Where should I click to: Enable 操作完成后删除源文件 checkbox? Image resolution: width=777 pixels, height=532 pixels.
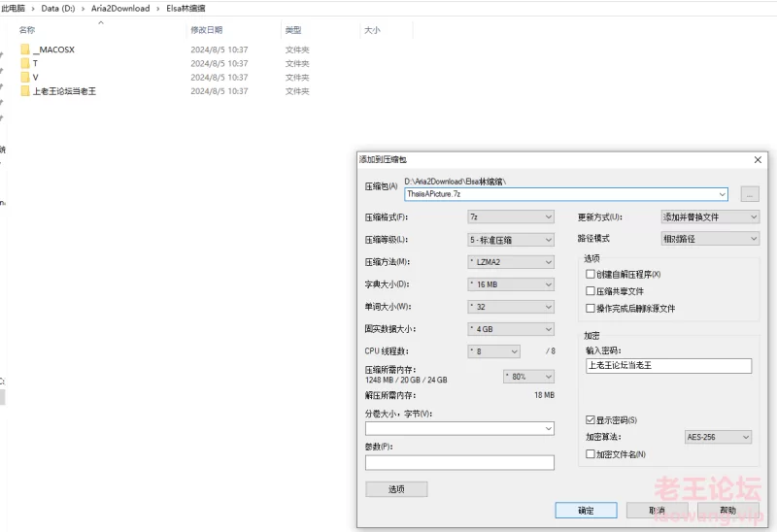point(591,308)
